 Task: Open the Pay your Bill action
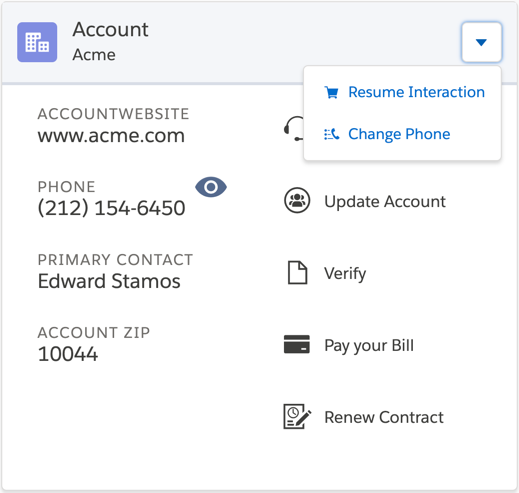coord(369,345)
